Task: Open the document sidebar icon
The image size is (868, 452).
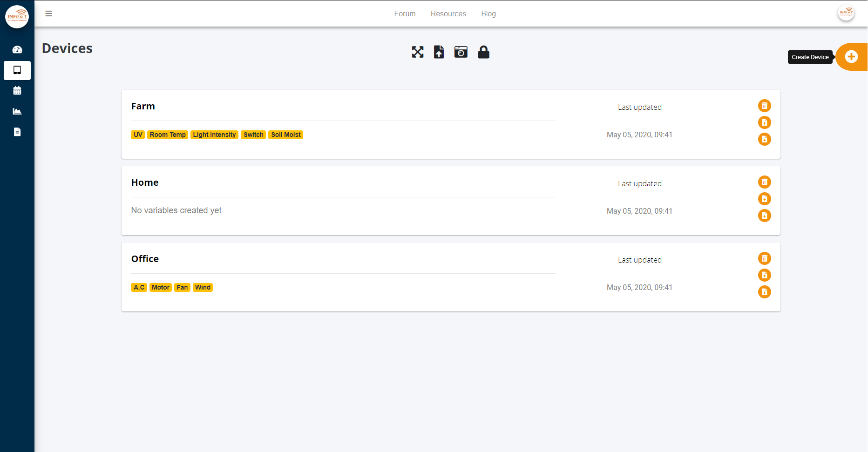Action: click(x=17, y=132)
